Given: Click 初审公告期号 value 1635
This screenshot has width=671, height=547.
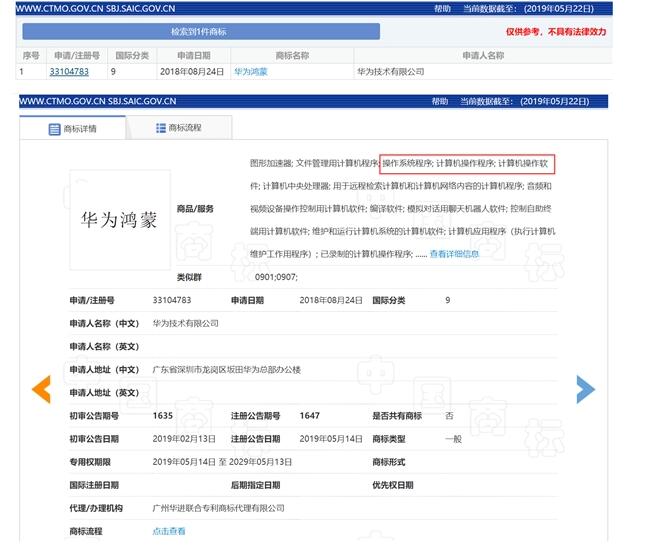Looking at the screenshot, I should tap(163, 416).
